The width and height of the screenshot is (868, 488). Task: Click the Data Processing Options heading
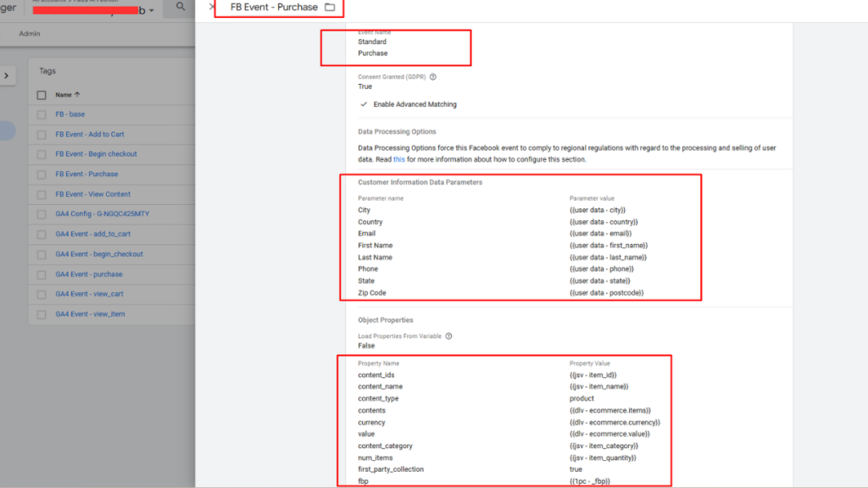pos(397,131)
